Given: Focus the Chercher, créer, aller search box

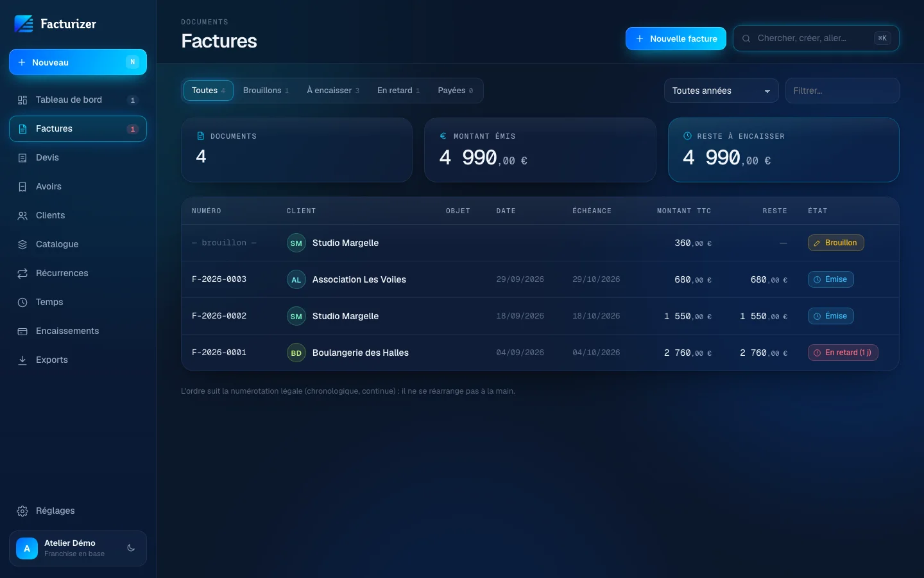Looking at the screenshot, I should [x=816, y=39].
